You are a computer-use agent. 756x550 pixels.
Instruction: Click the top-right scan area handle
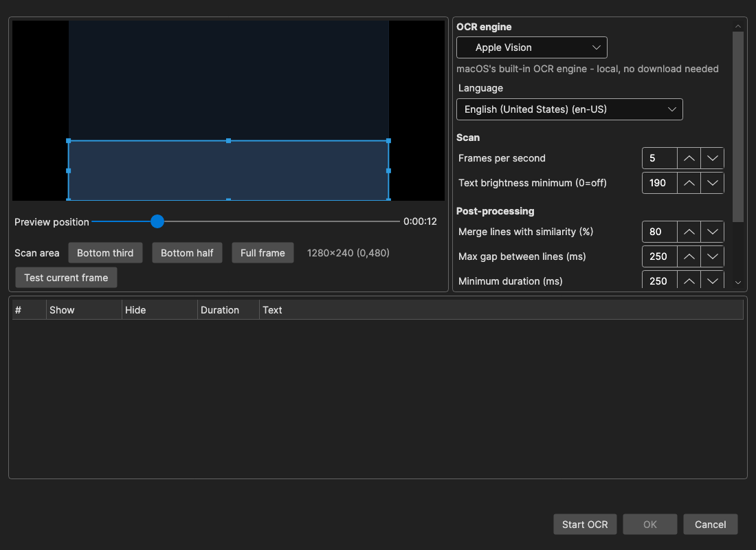point(388,141)
